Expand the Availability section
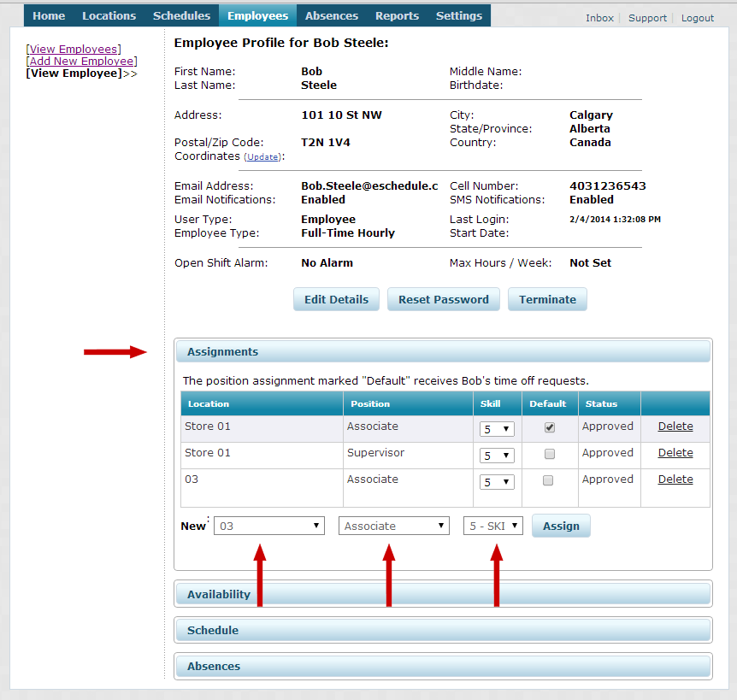This screenshot has width=737, height=700. click(x=443, y=594)
